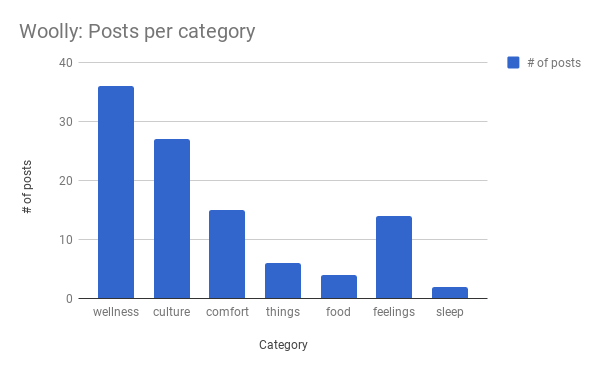Image resolution: width=600 pixels, height=371 pixels.
Task: Click the comfort bar
Action: pos(227,254)
